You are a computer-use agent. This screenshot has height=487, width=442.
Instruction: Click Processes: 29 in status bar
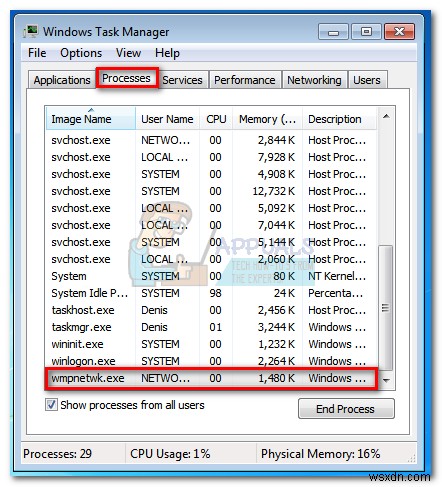tap(57, 454)
